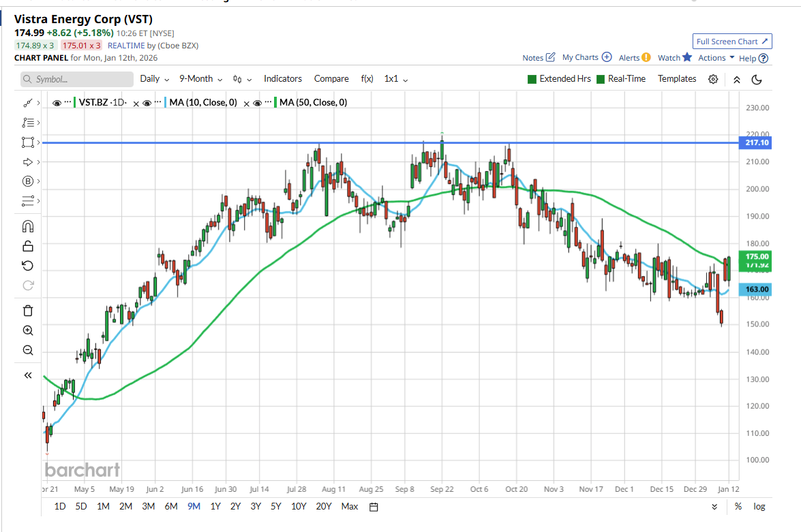Delete drawings with the trash icon
This screenshot has width=801, height=532.
[28, 311]
